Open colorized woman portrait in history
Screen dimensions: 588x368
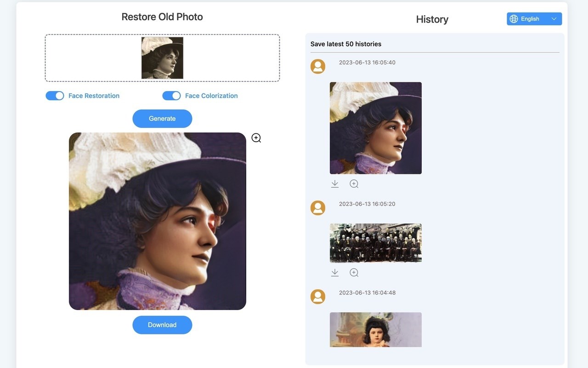click(376, 128)
